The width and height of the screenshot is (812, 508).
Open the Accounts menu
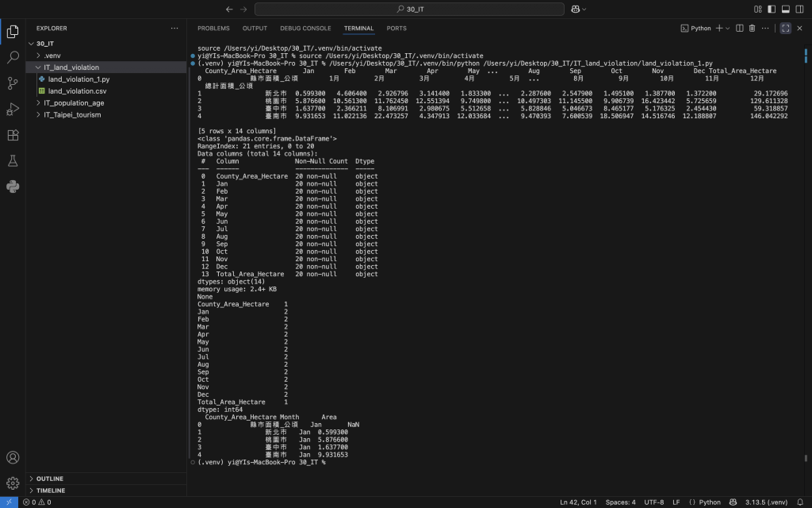coord(13,458)
